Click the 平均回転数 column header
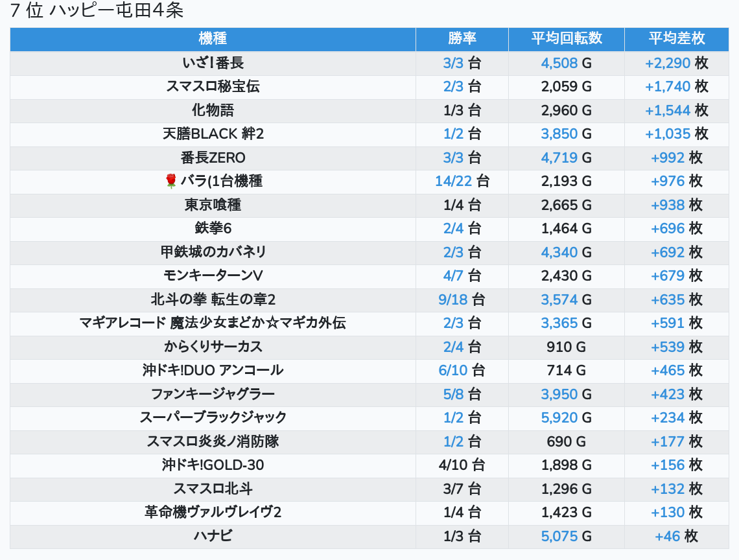Viewport: 739px width, 560px height. point(567,38)
